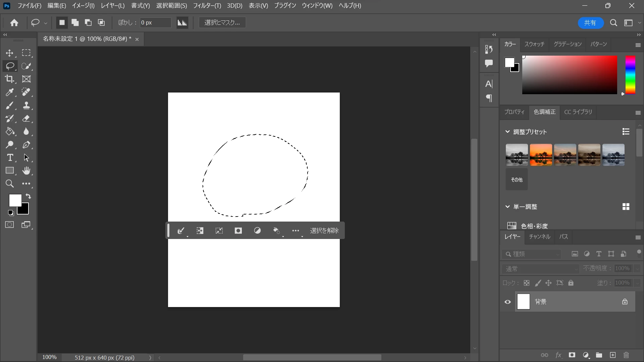644x362 pixels.
Task: Select the Hand tool
Action: (x=26, y=171)
